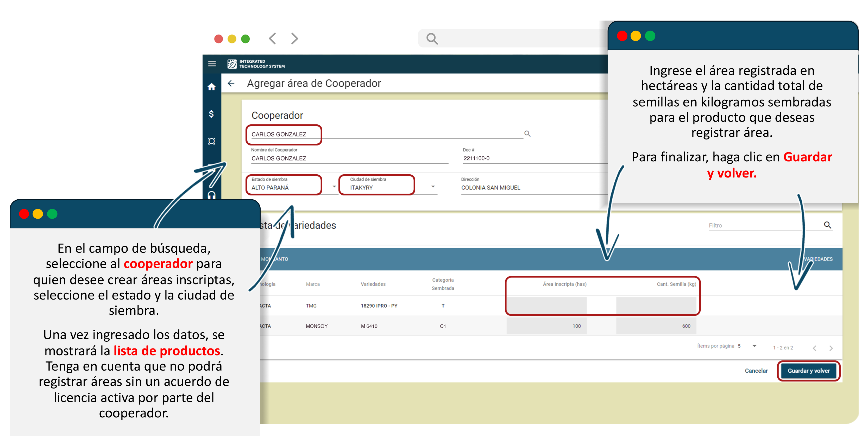868x445 pixels.
Task: Open the hamburger menu icon
Action: [x=212, y=64]
